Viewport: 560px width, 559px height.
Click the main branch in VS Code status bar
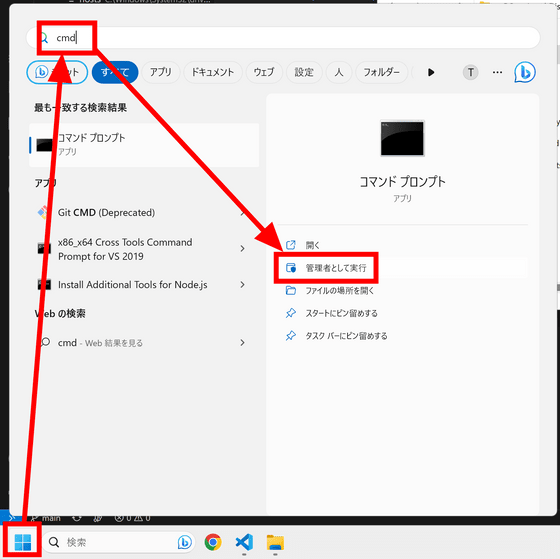tap(46, 518)
